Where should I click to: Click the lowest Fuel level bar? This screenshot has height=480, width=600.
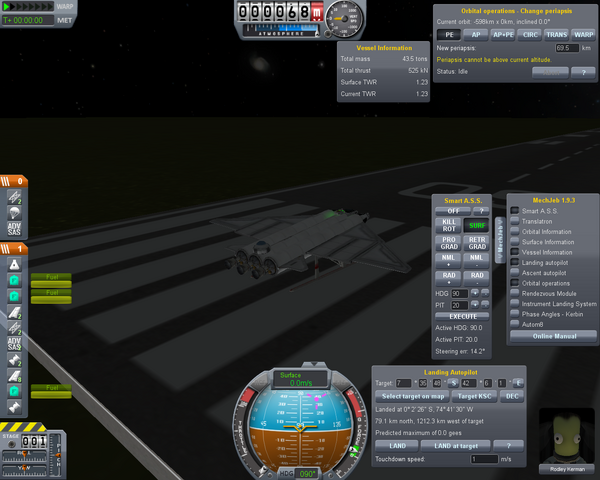point(51,394)
